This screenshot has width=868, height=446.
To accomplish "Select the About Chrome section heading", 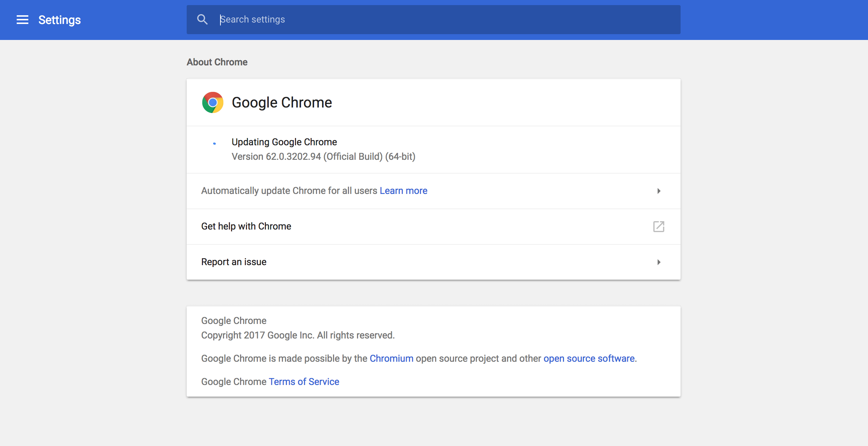I will point(217,62).
